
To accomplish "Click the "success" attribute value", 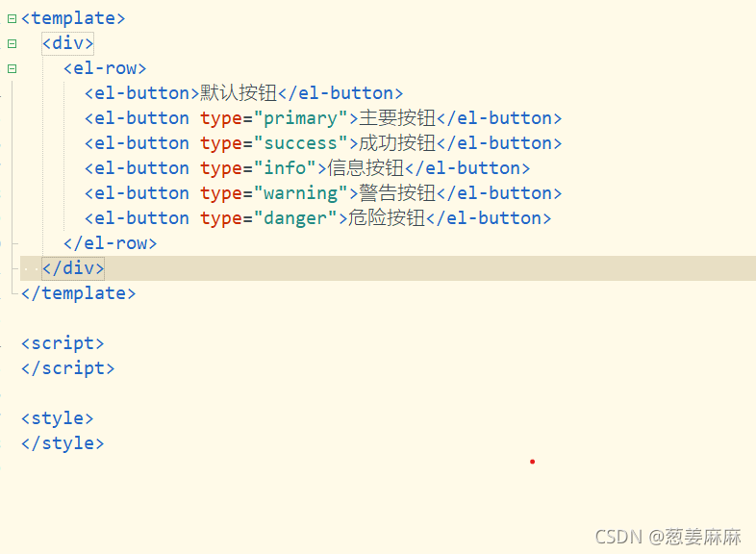I will click(x=300, y=143).
